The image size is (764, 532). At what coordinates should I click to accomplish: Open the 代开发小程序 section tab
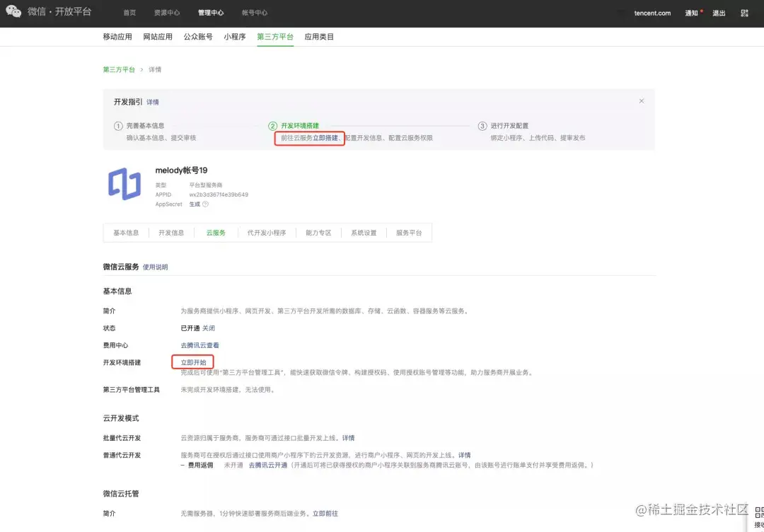click(x=267, y=233)
